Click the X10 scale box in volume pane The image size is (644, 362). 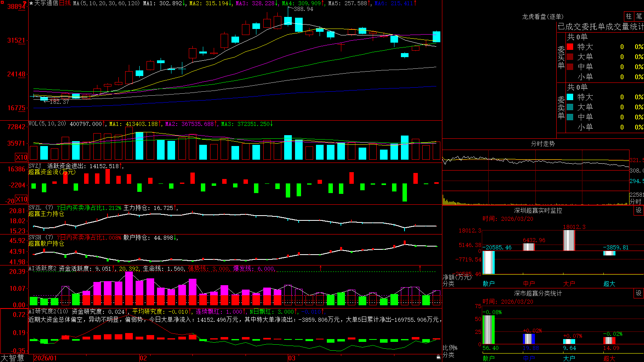click(21, 157)
